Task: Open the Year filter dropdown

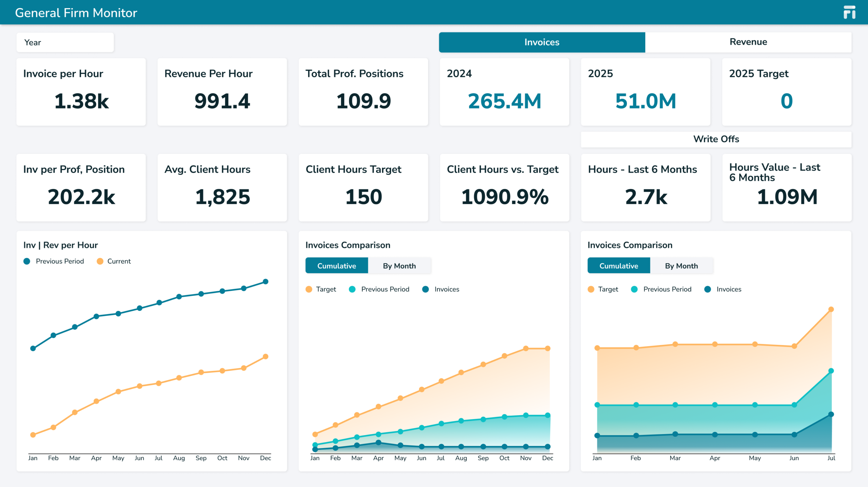Action: pos(65,42)
